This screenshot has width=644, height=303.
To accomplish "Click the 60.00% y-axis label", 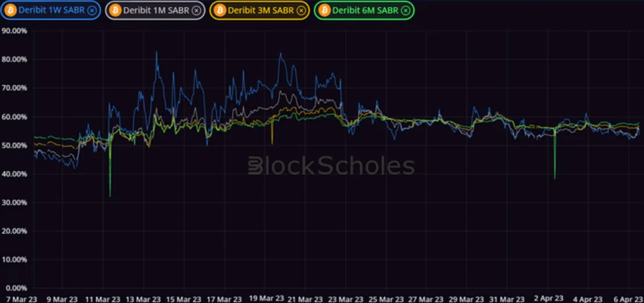I will point(15,117).
